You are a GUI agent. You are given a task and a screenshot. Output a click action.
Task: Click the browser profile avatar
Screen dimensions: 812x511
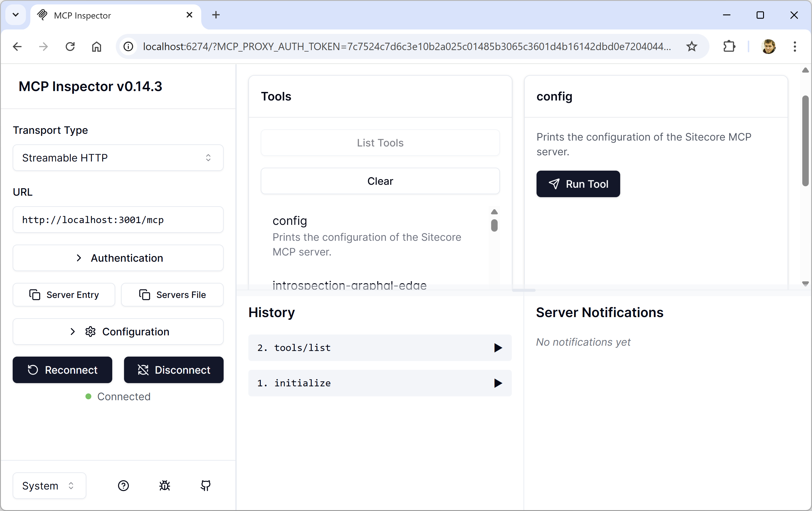(769, 47)
